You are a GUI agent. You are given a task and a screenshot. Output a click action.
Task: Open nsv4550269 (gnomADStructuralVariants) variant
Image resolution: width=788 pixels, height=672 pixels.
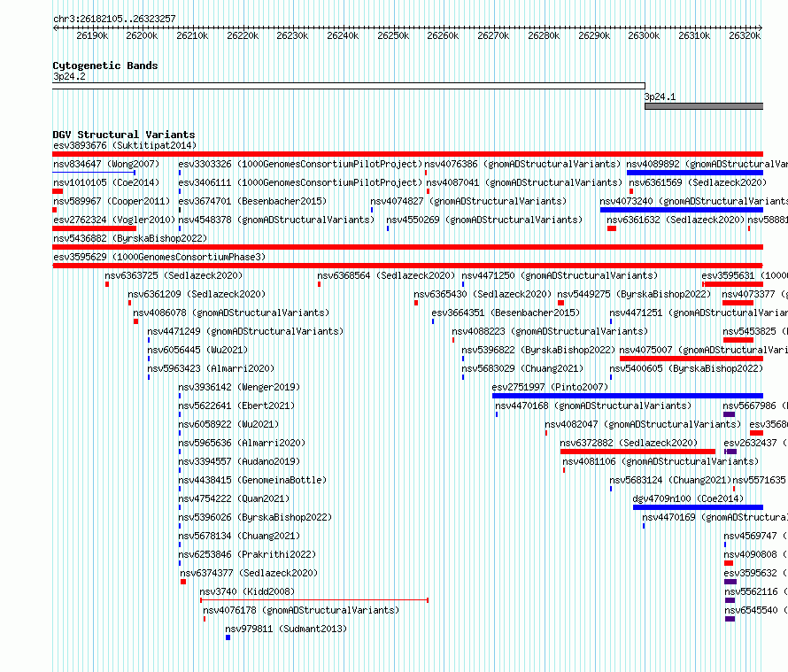coord(484,220)
